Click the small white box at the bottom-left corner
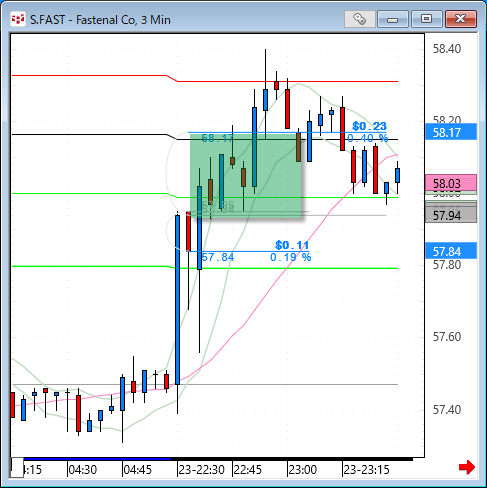This screenshot has width=487, height=488. pyautogui.click(x=17, y=468)
